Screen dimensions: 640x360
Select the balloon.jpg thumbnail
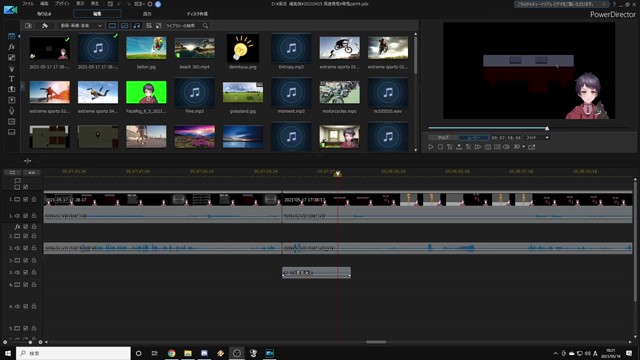pyautogui.click(x=146, y=48)
